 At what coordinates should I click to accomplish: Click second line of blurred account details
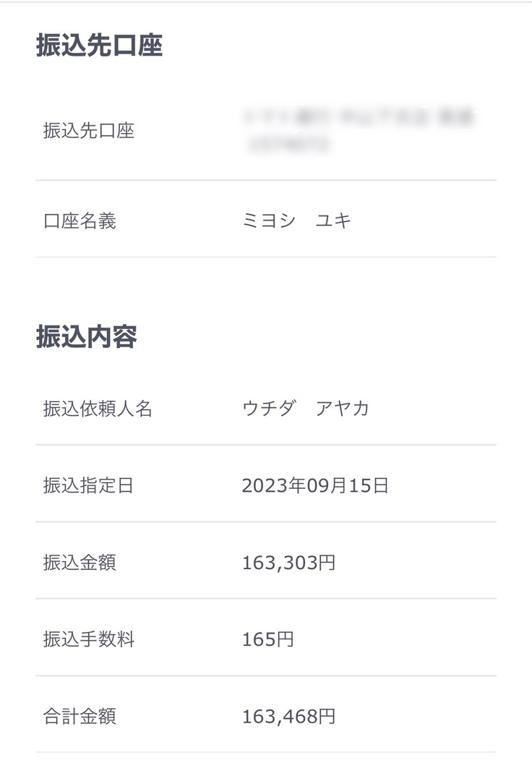pos(288,145)
